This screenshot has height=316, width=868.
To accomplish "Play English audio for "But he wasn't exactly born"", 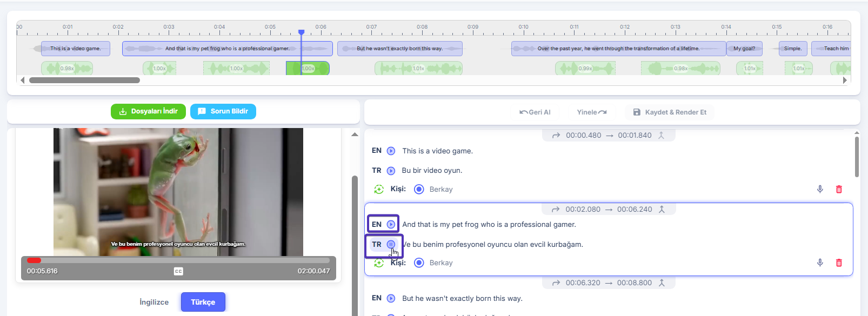I will pos(391,298).
